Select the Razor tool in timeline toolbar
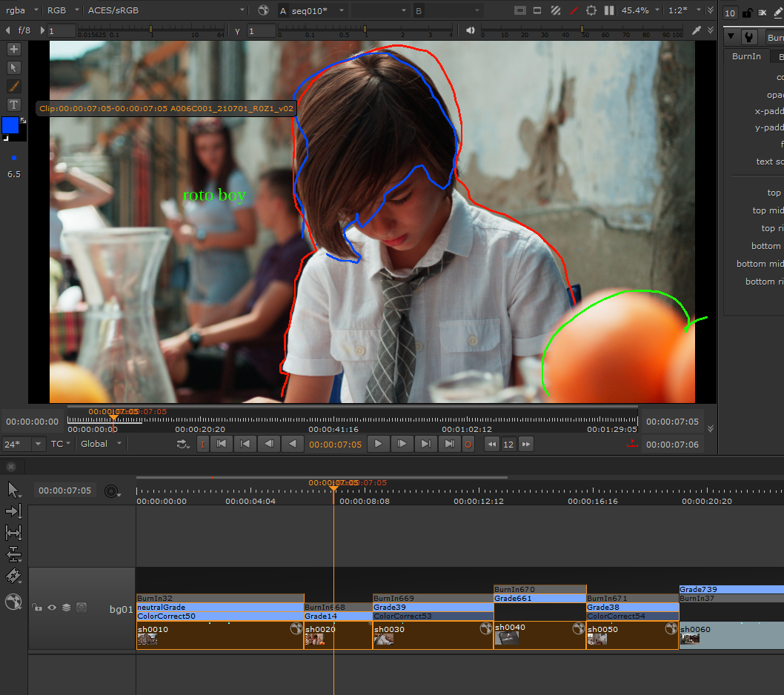This screenshot has width=784, height=695. coord(13,576)
